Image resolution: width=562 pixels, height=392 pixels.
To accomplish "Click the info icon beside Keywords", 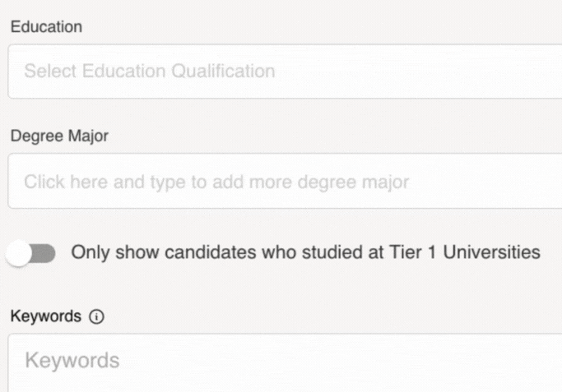I will tap(97, 316).
